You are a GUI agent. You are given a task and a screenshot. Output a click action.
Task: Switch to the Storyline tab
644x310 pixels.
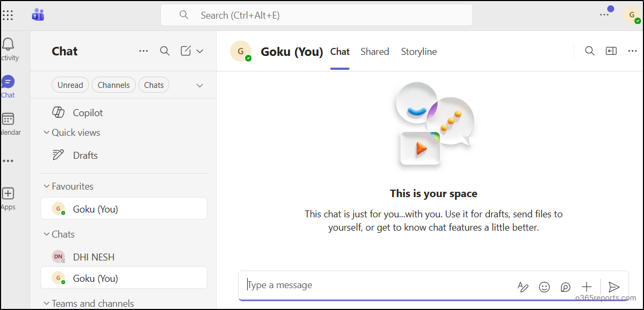point(419,52)
